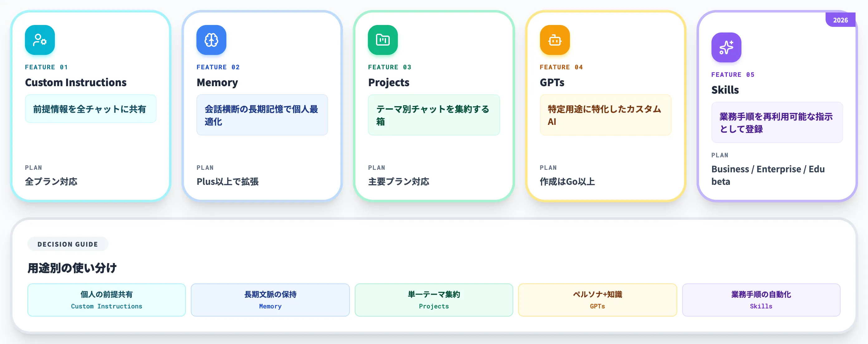Click the PLAN label in Skills card
The height and width of the screenshot is (344, 868).
click(x=720, y=155)
